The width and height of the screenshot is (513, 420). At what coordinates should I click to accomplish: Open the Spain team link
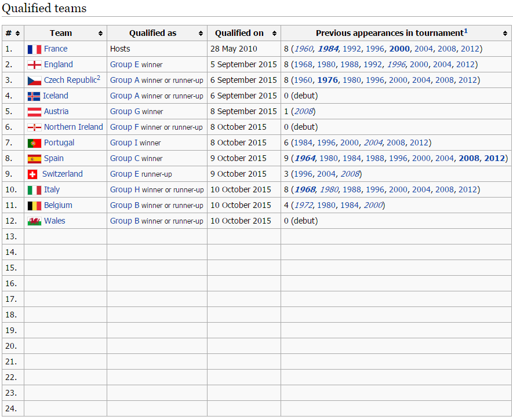tap(54, 159)
